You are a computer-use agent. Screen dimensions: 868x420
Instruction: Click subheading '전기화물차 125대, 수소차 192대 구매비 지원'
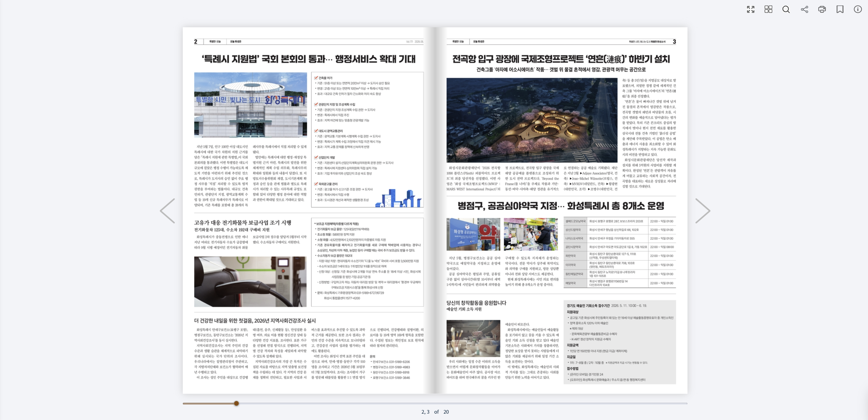coord(232,230)
